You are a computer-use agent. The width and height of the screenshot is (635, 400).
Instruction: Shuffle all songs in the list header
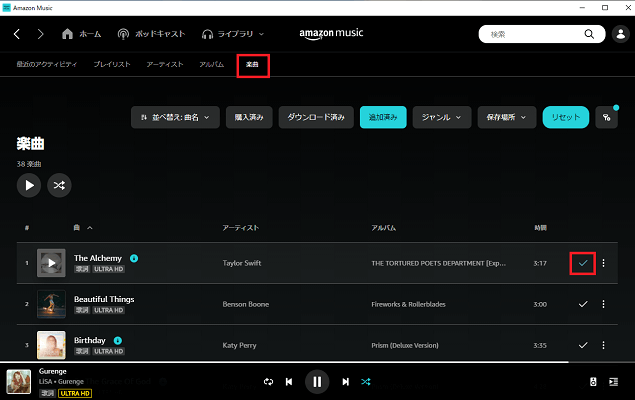[59, 185]
